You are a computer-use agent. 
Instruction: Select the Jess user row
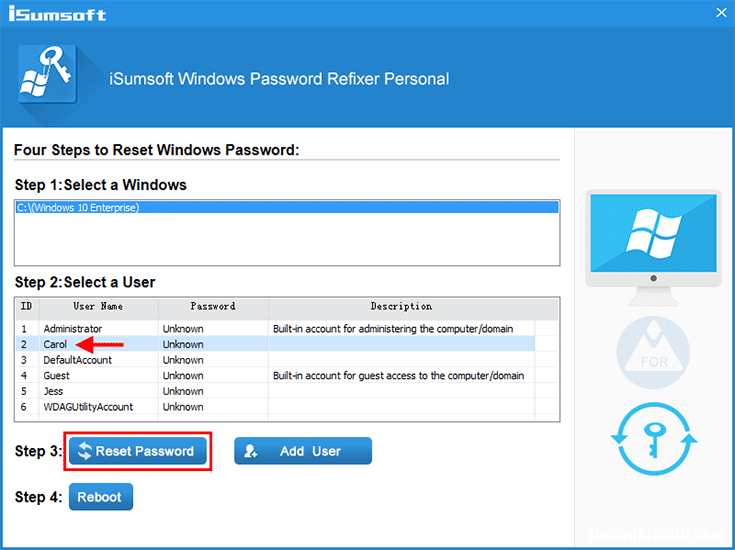[275, 391]
